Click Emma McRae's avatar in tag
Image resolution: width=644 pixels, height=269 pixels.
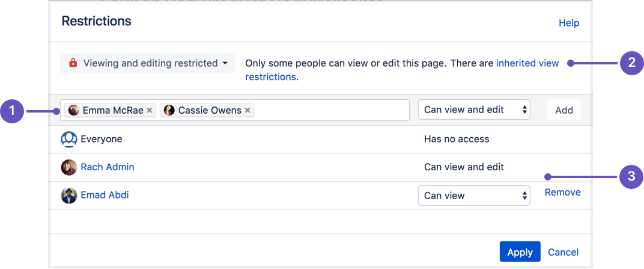tap(74, 110)
